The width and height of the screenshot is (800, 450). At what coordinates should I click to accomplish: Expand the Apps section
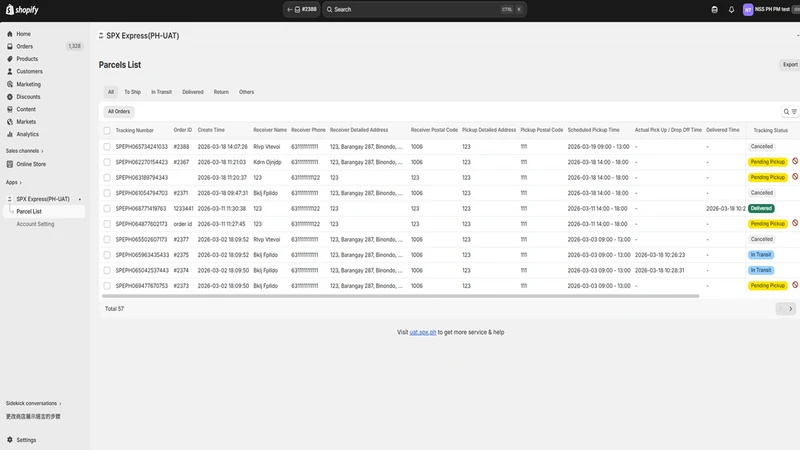pyautogui.click(x=14, y=182)
